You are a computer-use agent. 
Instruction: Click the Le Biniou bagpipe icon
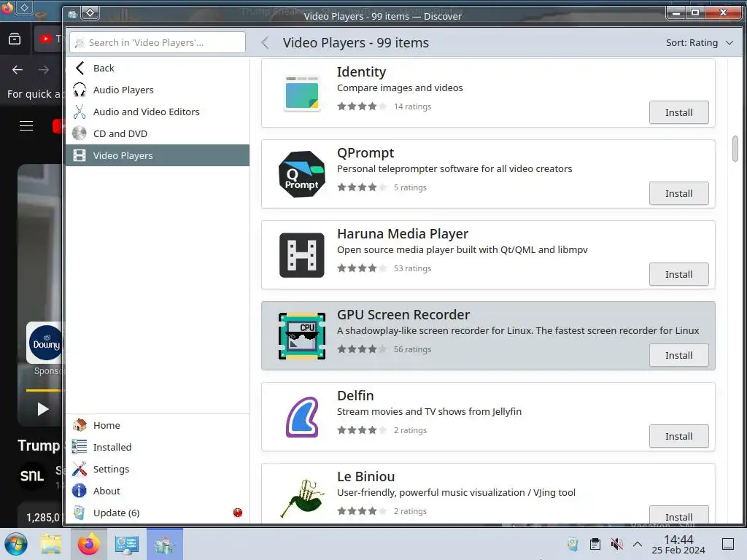point(301,498)
